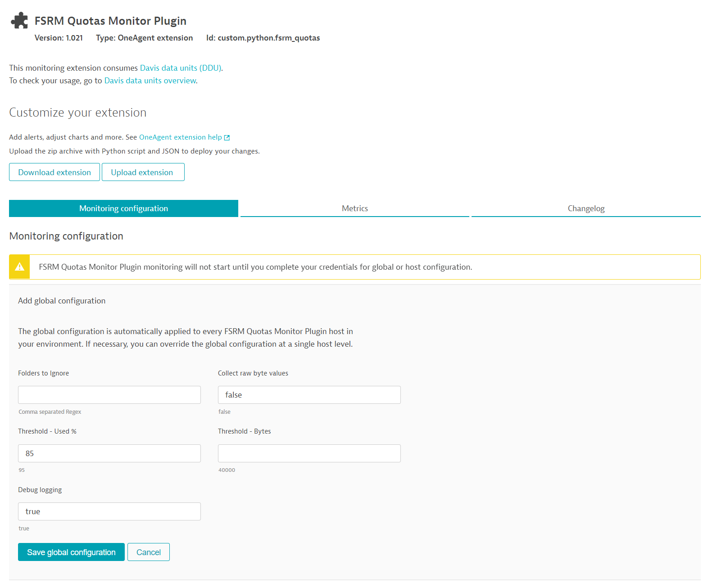Image resolution: width=708 pixels, height=588 pixels.
Task: Focus the Collect raw byte values field
Action: (309, 395)
